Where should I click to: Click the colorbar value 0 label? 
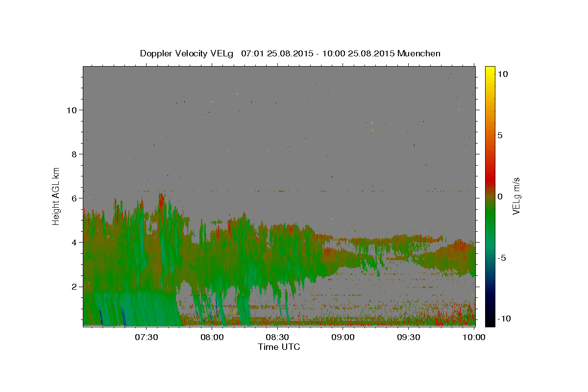[500, 196]
